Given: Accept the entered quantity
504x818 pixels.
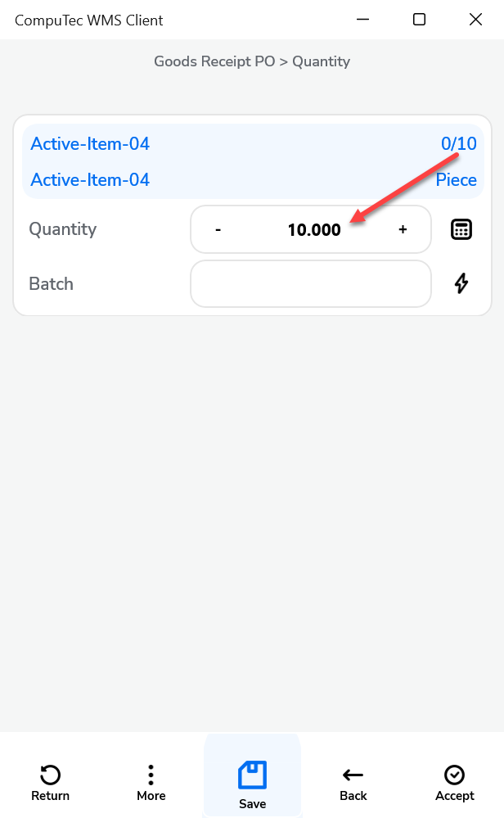Looking at the screenshot, I should pyautogui.click(x=454, y=783).
